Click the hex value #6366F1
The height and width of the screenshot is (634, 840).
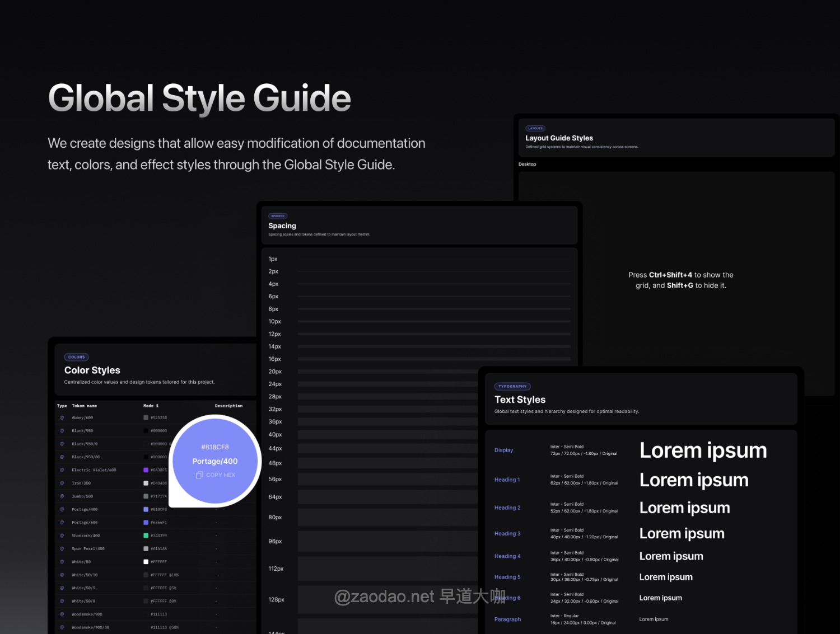tap(159, 523)
